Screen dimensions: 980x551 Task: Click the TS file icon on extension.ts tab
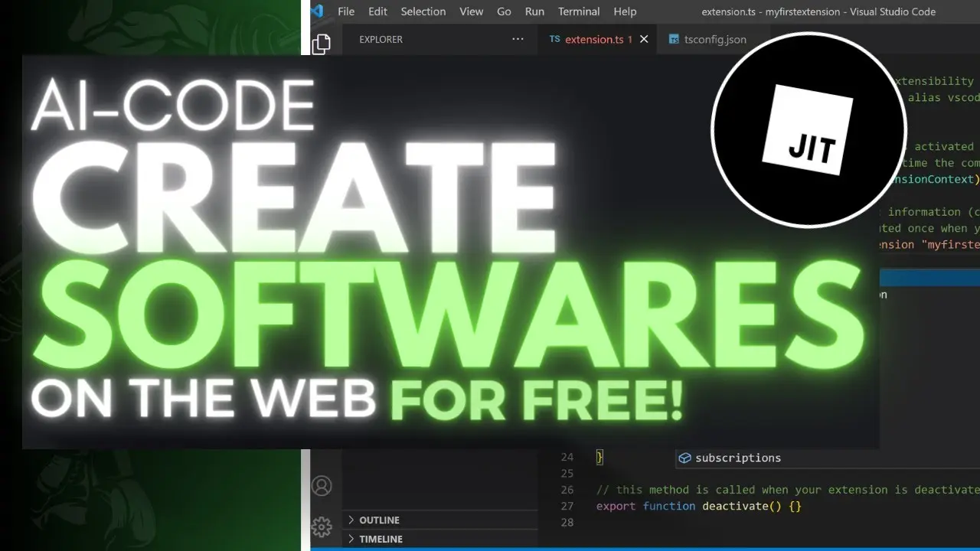click(x=555, y=39)
